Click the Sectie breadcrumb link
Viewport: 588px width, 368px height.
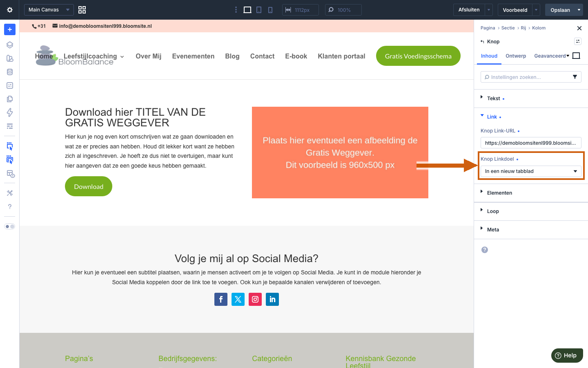point(508,28)
